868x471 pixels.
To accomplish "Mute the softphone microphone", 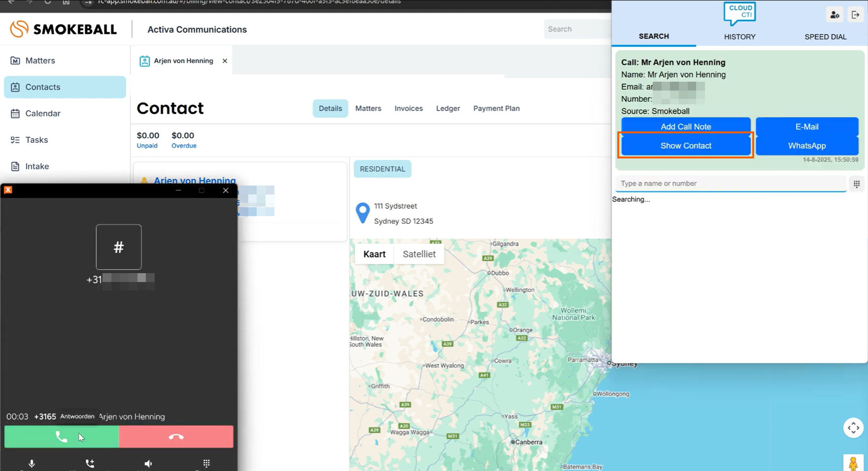I will [x=32, y=464].
